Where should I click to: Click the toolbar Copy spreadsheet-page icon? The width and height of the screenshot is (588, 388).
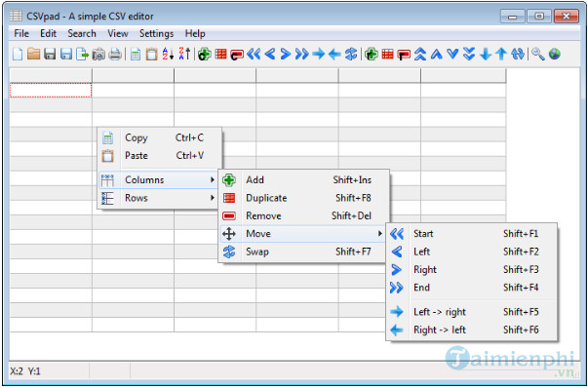click(x=136, y=54)
